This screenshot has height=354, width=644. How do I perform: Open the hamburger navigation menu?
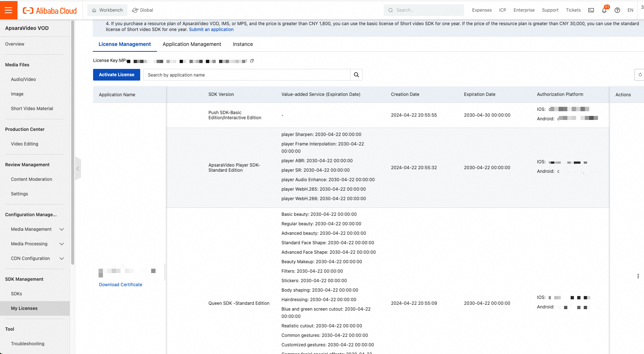[8, 10]
